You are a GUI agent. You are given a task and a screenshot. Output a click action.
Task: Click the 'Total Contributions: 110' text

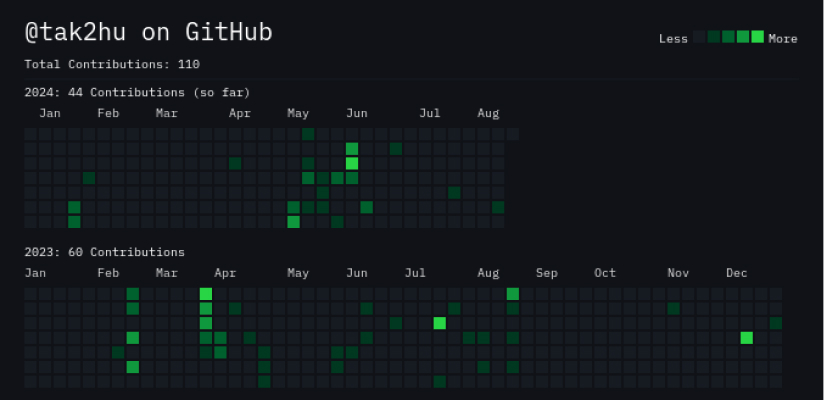(x=112, y=64)
